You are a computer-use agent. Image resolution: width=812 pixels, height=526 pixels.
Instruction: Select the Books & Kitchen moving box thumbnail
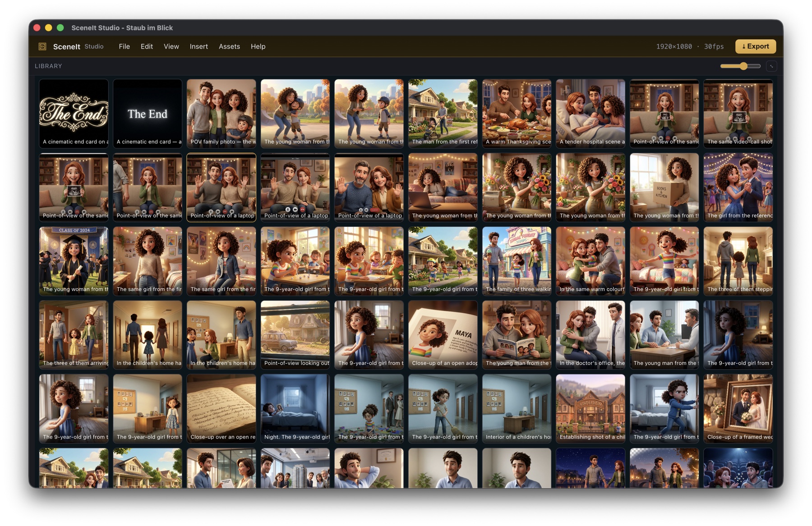coord(664,188)
